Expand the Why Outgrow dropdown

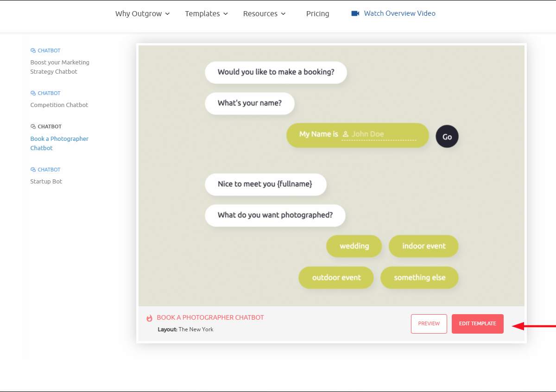pyautogui.click(x=142, y=14)
